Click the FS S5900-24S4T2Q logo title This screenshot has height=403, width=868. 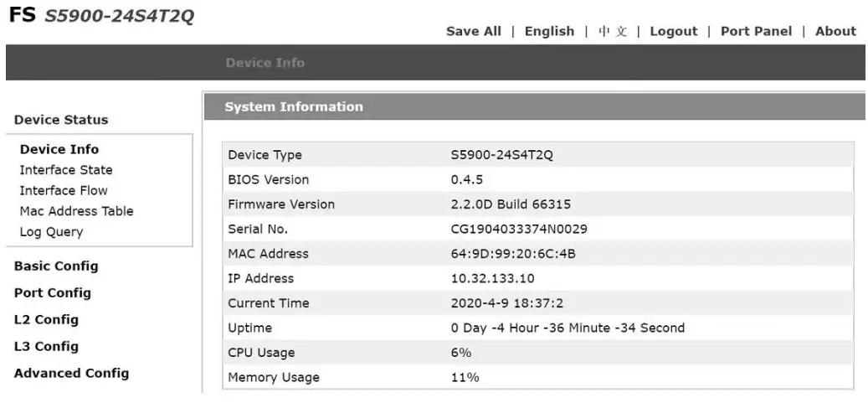pos(100,16)
